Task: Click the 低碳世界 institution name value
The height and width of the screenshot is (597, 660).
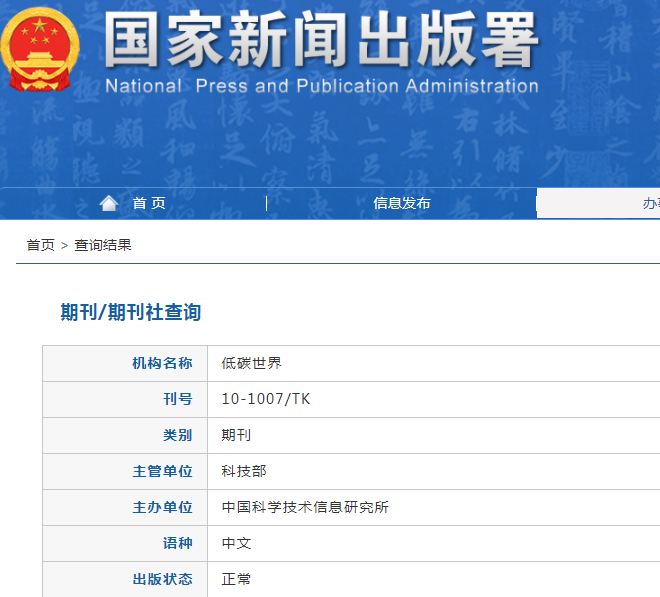Action: 252,363
